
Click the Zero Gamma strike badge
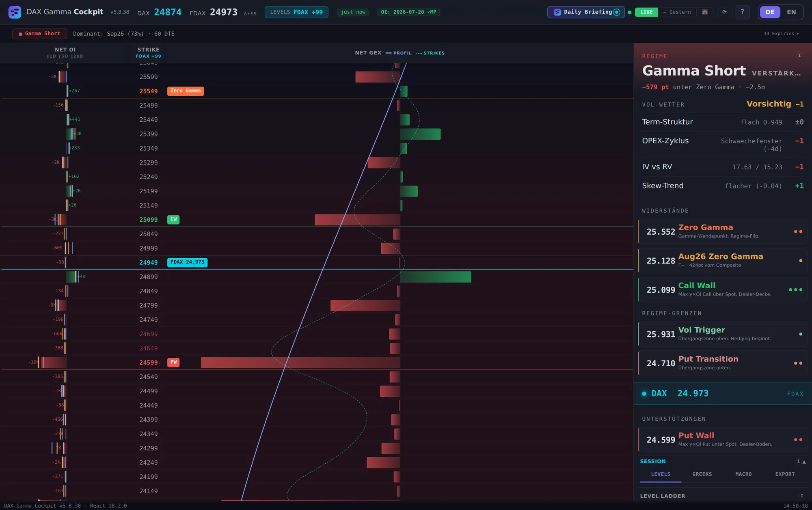pyautogui.click(x=186, y=91)
